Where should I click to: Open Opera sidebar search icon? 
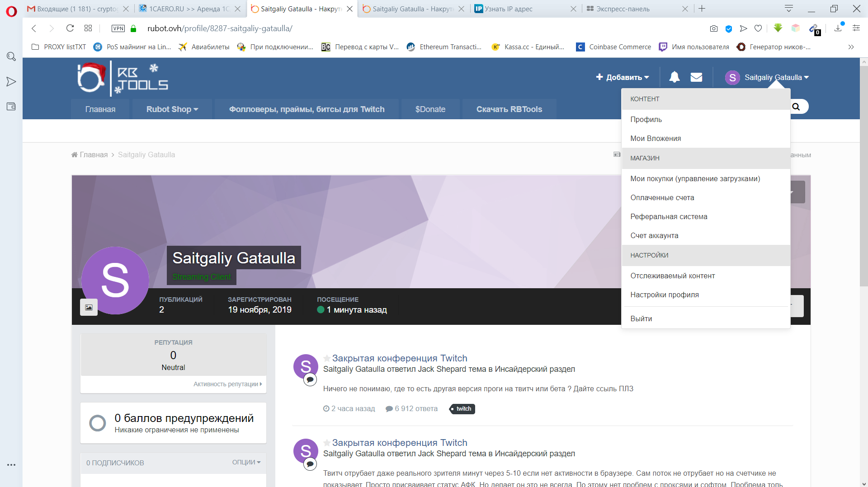click(x=11, y=56)
